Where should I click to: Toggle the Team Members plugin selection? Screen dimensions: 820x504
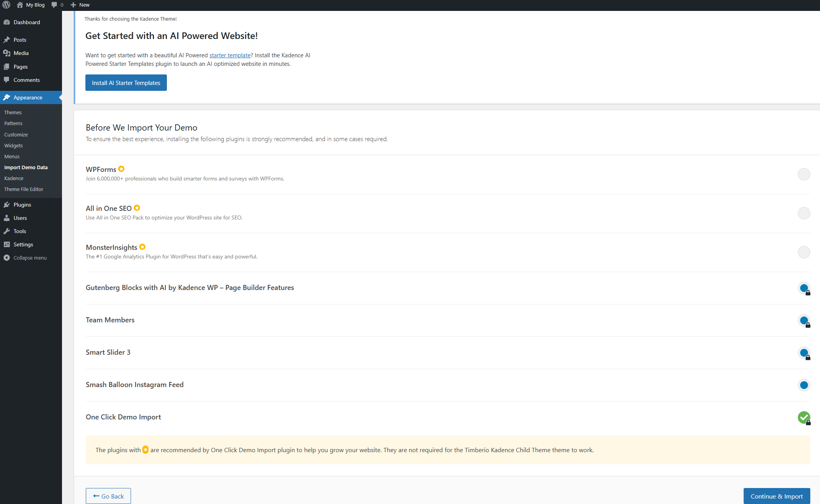804,321
